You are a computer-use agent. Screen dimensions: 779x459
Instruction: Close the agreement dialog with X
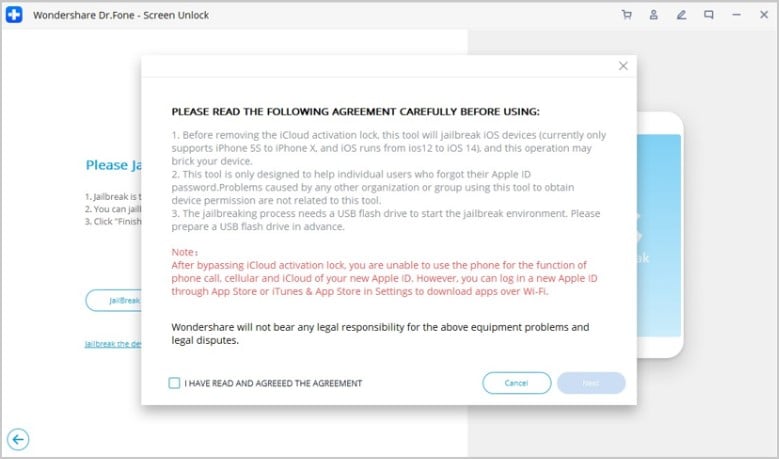pyautogui.click(x=623, y=66)
